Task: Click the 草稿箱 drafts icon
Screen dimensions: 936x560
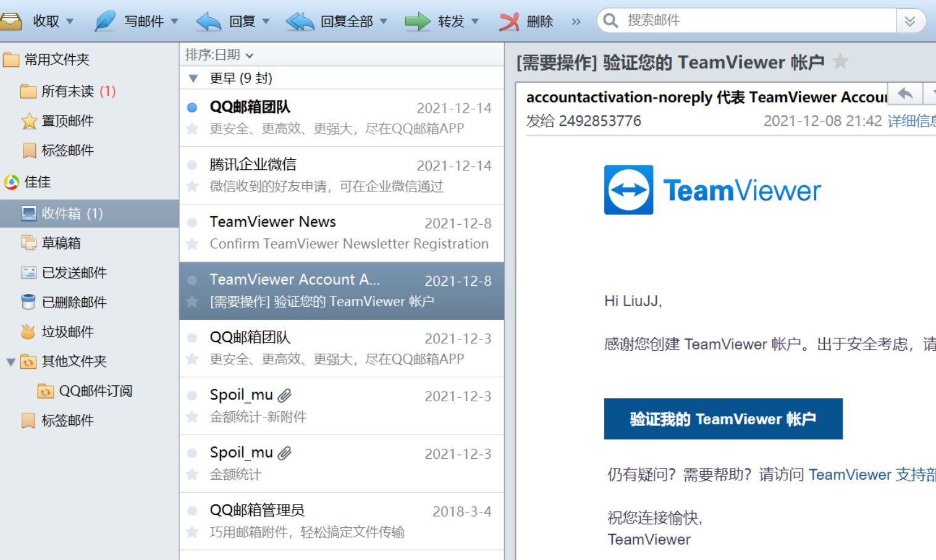Action: [x=28, y=243]
